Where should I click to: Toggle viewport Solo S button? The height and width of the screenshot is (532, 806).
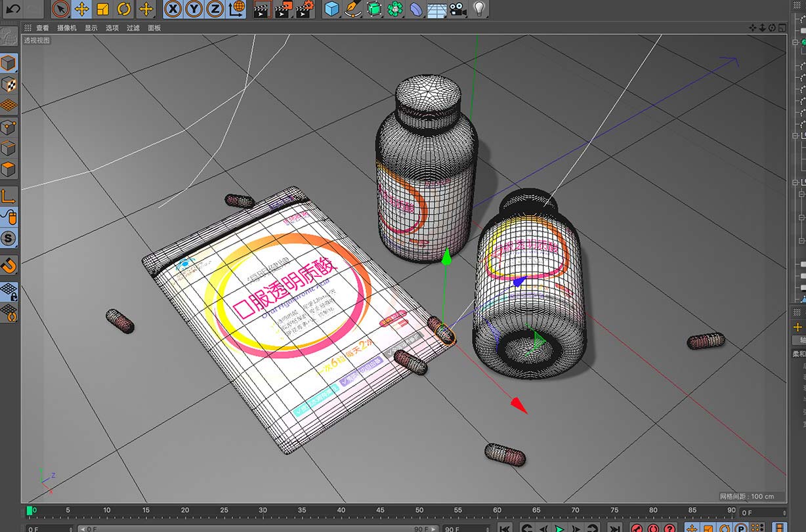tap(9, 238)
